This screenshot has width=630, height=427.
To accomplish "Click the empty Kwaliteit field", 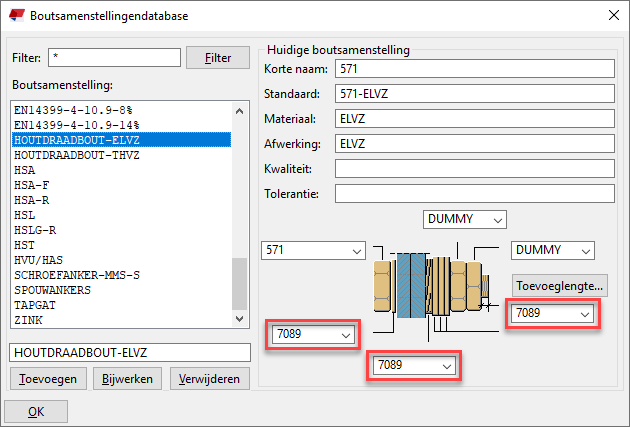I will (x=475, y=168).
